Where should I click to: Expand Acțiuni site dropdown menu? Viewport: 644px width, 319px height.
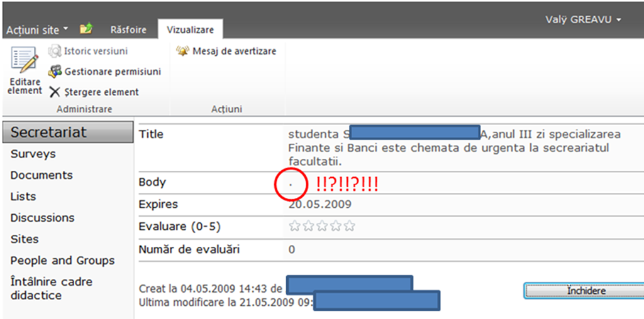pyautogui.click(x=37, y=30)
